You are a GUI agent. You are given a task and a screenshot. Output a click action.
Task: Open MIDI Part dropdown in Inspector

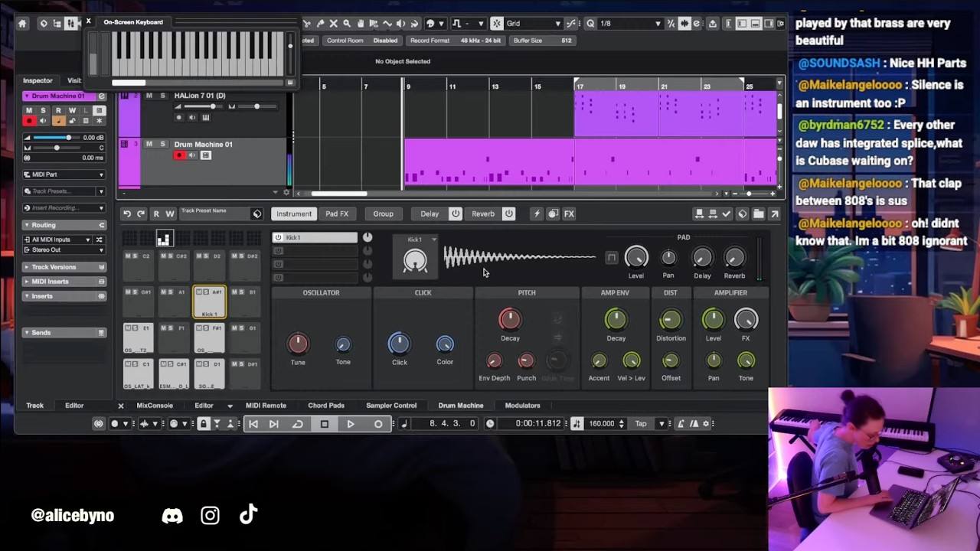click(x=64, y=174)
